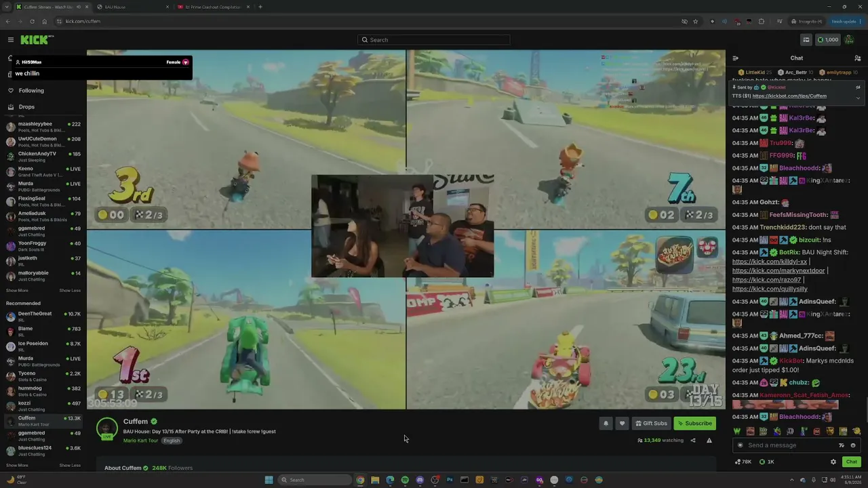The image size is (868, 488).
Task: Show hidden system tray icons
Action: tap(793, 480)
